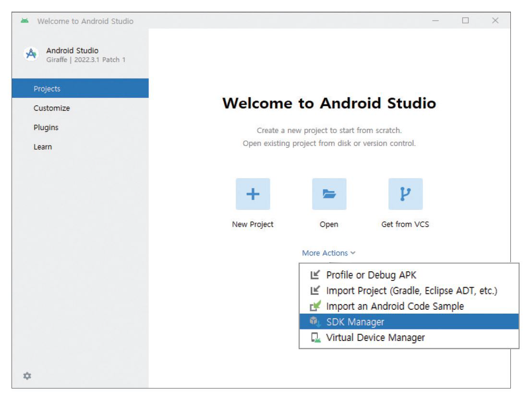This screenshot has height=401, width=532.
Task: Click the Welcome to Android Studio heading
Action: click(329, 103)
